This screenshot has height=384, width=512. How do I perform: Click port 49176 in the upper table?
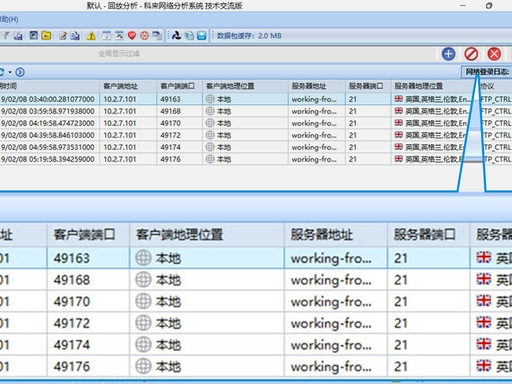pos(170,159)
